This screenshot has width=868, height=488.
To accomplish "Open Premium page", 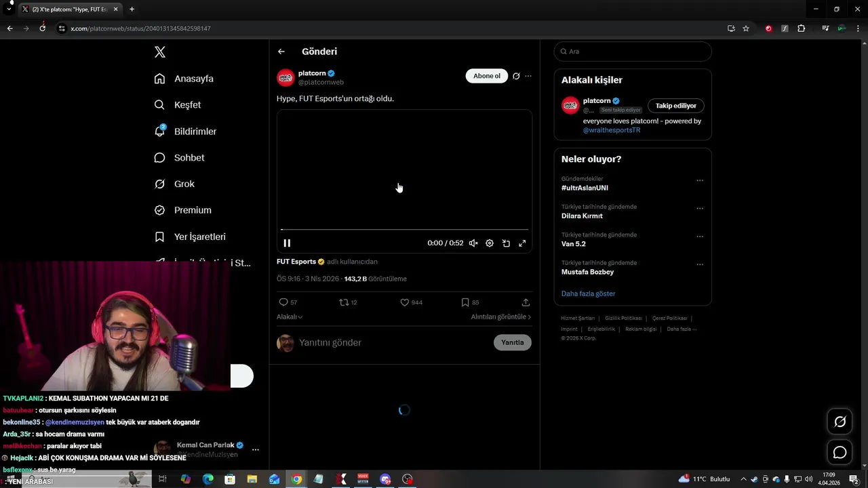I will point(182,210).
